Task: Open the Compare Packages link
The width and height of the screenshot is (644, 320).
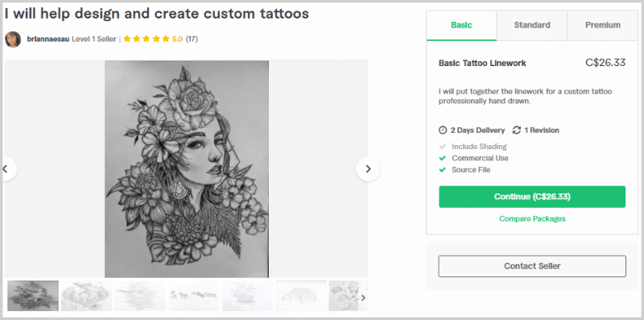Action: pos(532,218)
